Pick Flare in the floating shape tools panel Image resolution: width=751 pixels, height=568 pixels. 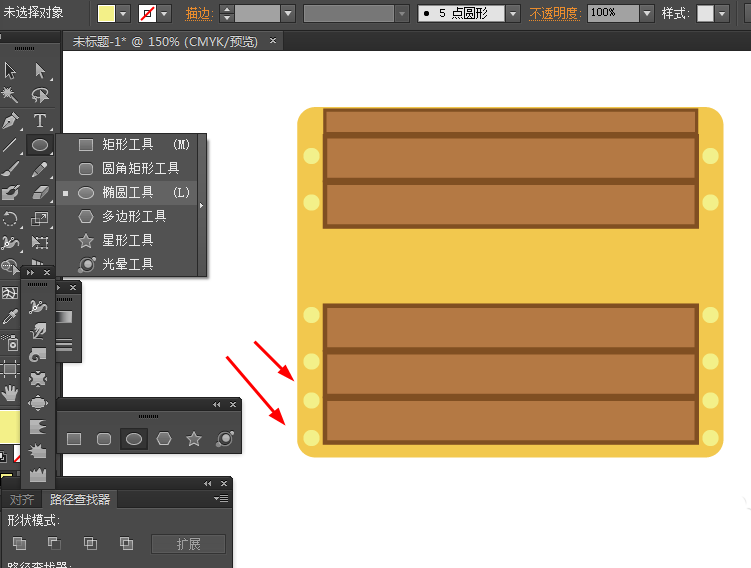click(225, 439)
